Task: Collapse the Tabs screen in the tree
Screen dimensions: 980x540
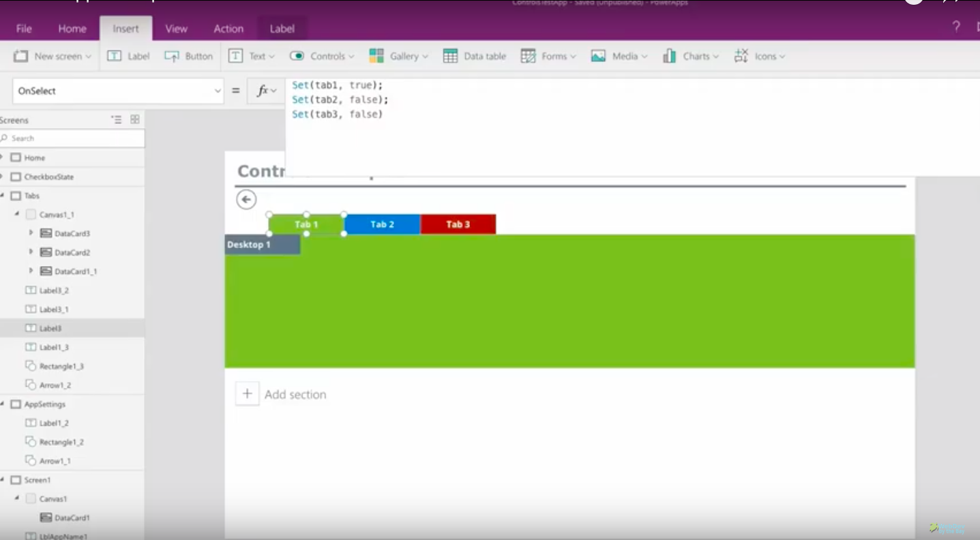Action: coord(5,196)
